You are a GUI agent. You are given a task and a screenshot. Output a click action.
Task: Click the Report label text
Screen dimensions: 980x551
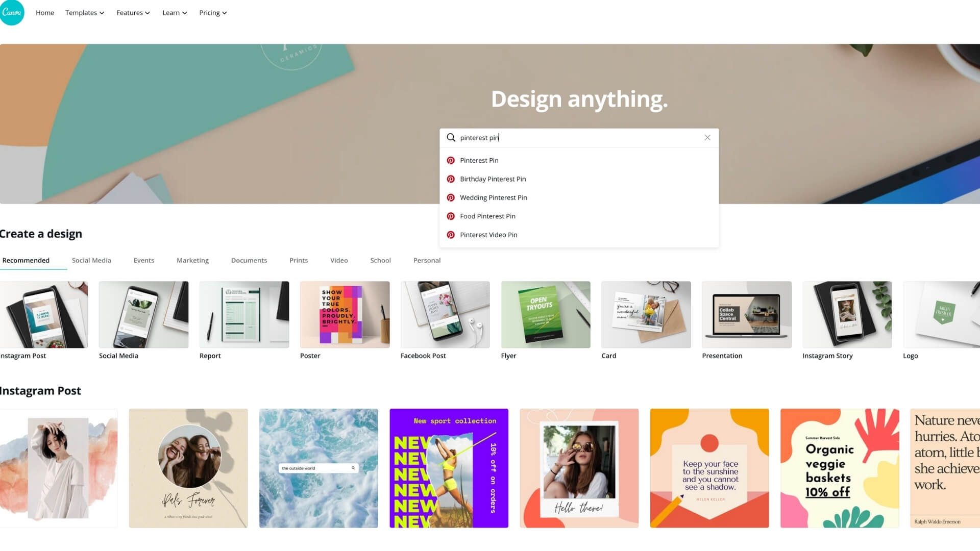(210, 356)
